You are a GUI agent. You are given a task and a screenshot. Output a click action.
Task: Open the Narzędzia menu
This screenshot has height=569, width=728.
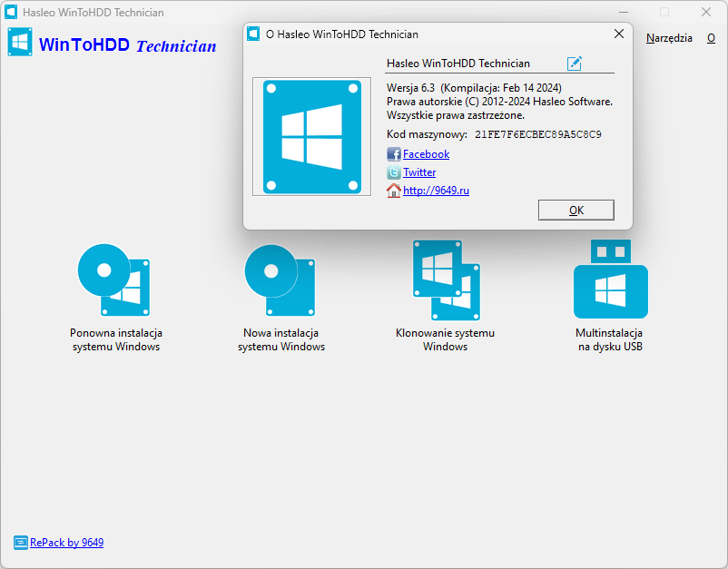pyautogui.click(x=669, y=38)
